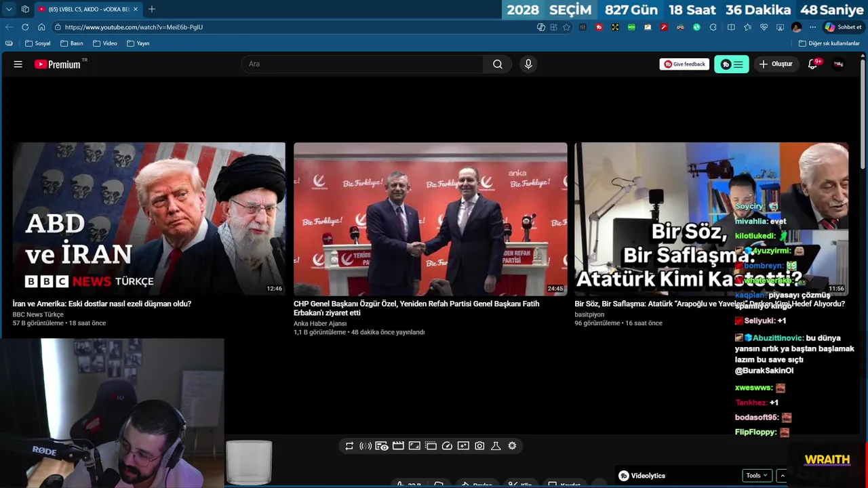Collapse the Videolytics panel chevron
The width and height of the screenshot is (868, 488).
pyautogui.click(x=782, y=476)
